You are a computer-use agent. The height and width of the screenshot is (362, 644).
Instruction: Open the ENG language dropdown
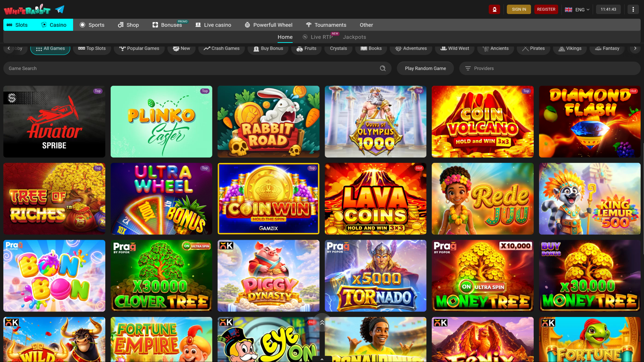point(577,9)
